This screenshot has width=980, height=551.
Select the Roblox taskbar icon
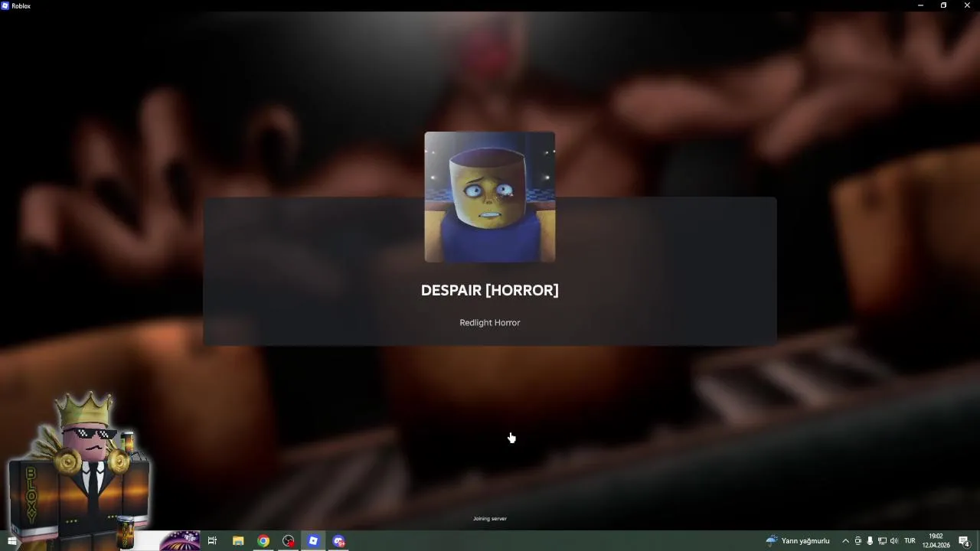point(313,541)
